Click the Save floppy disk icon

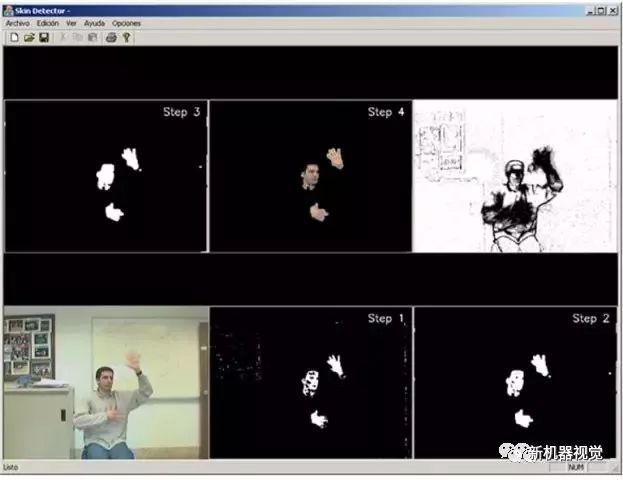(x=44, y=38)
